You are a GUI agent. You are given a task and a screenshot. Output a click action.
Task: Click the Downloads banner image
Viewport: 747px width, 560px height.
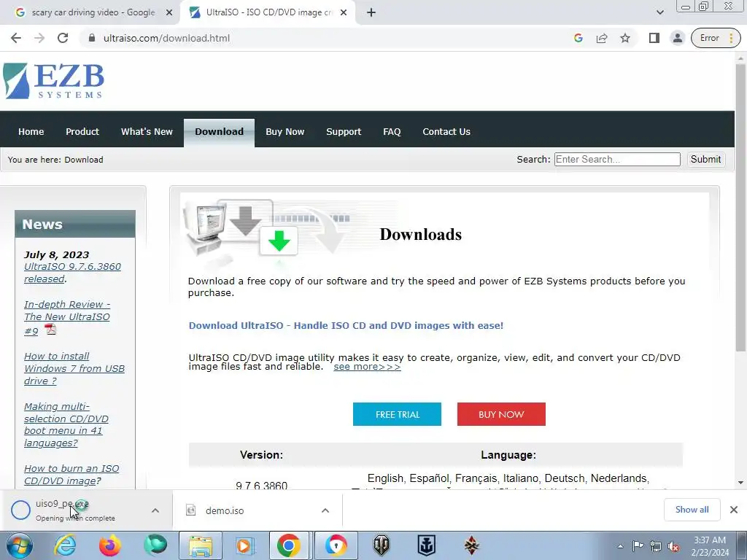290,233
